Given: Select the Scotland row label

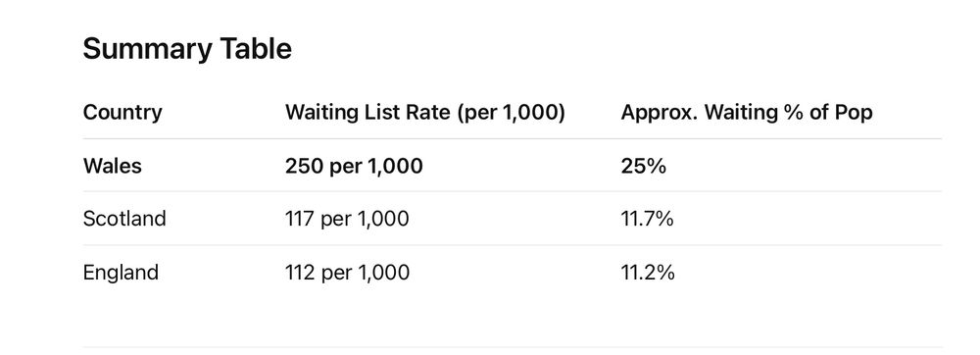Looking at the screenshot, I should click(124, 219).
